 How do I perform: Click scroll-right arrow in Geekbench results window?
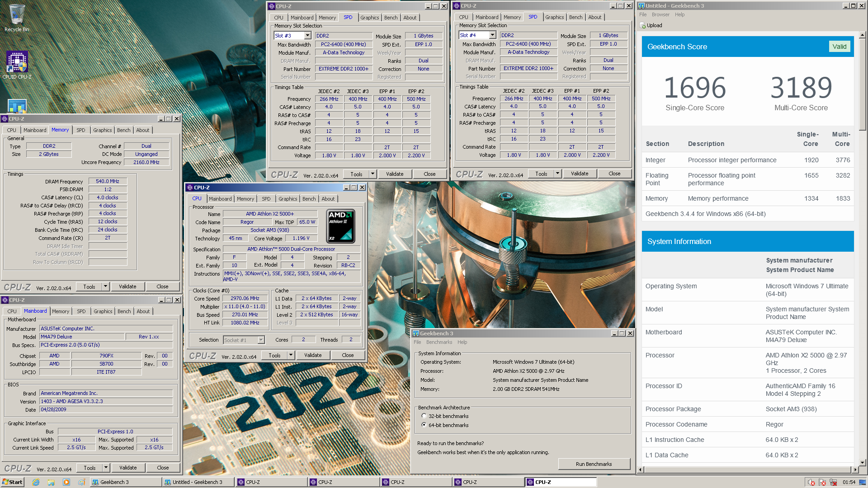[x=854, y=469]
